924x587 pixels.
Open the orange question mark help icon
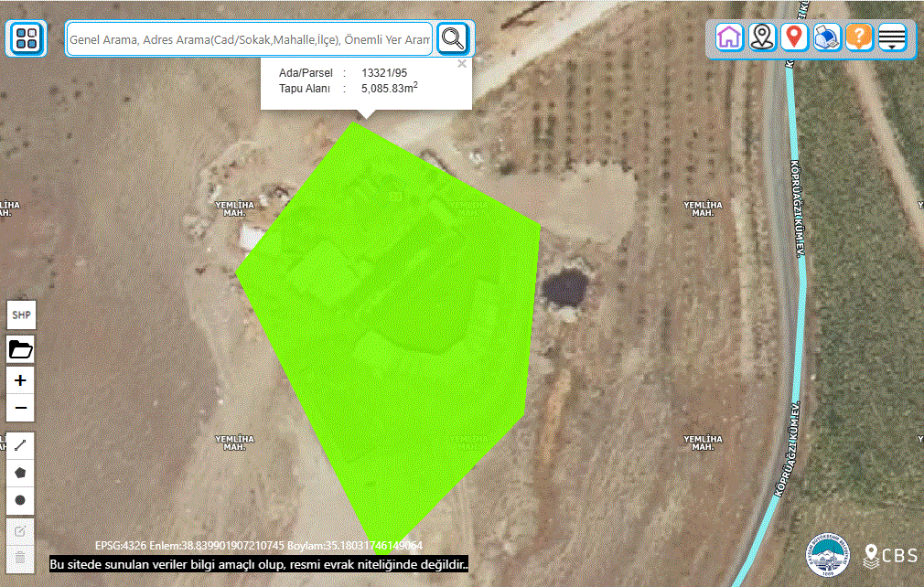(x=859, y=37)
